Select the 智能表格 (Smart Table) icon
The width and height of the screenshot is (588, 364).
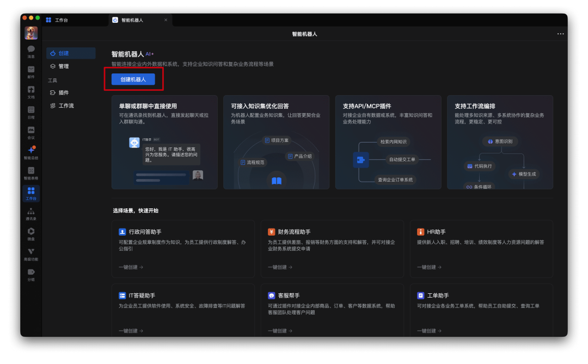[31, 173]
